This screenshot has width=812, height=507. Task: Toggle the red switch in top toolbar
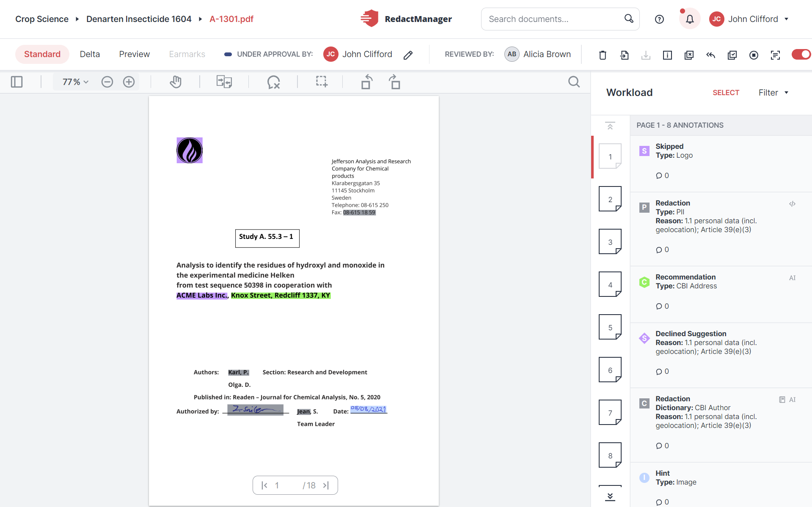point(801,55)
